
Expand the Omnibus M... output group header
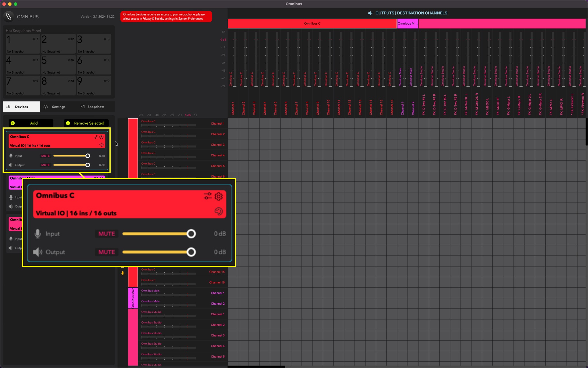(407, 23)
